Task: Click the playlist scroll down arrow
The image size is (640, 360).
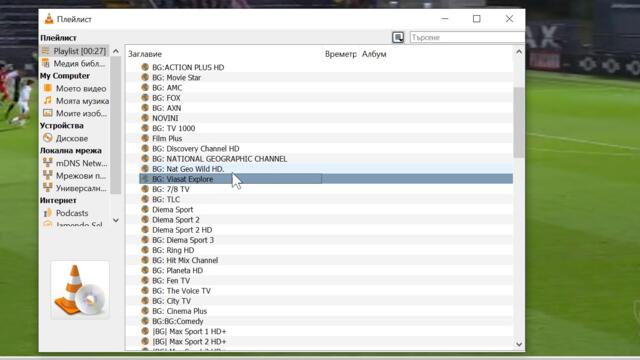Action: [519, 344]
